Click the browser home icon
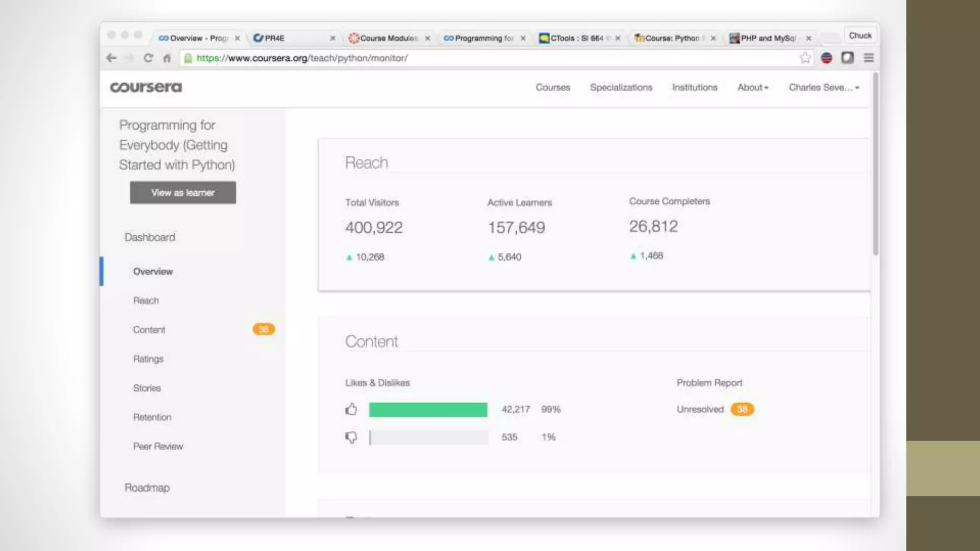Screen dimensions: 980x551 click(x=167, y=58)
